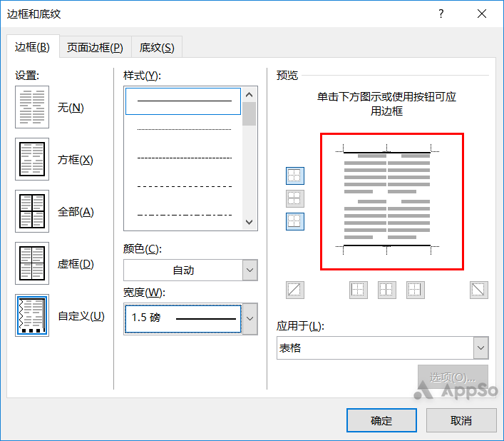The width and height of the screenshot is (504, 441).
Task: Open the 颜色(C) color dropdown arrow
Action: click(x=250, y=270)
